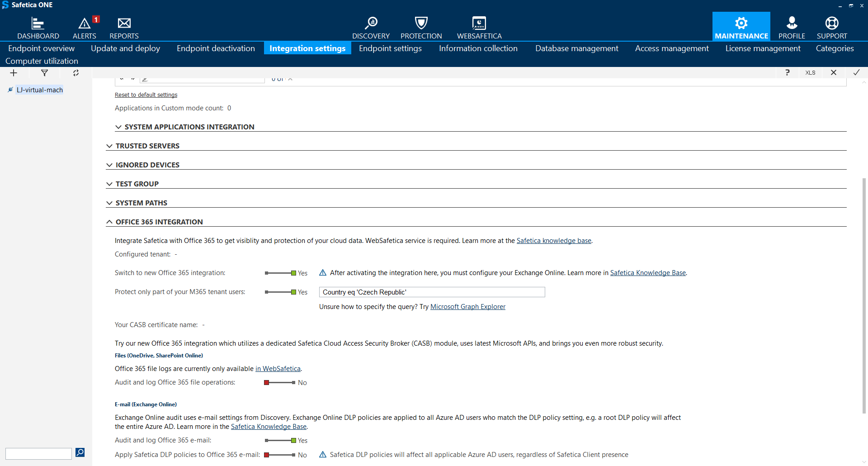This screenshot has width=868, height=466.
Task: Collapse the OFFICE 365 INTEGRATION section
Action: (x=109, y=222)
